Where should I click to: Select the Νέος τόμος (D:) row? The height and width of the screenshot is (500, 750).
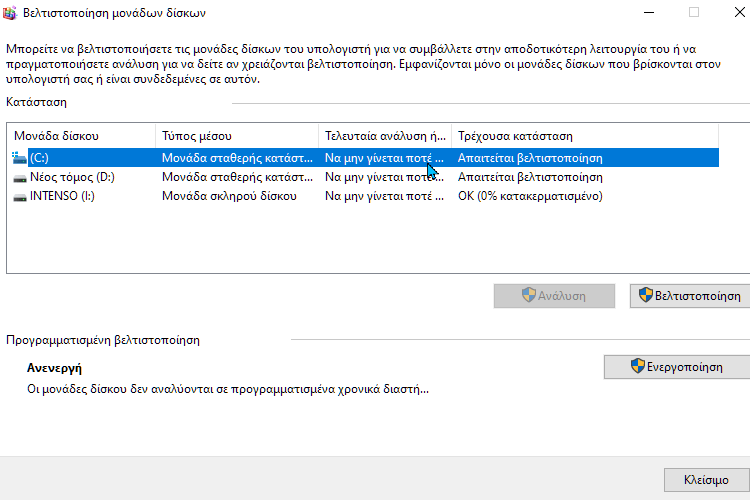tap(365, 177)
